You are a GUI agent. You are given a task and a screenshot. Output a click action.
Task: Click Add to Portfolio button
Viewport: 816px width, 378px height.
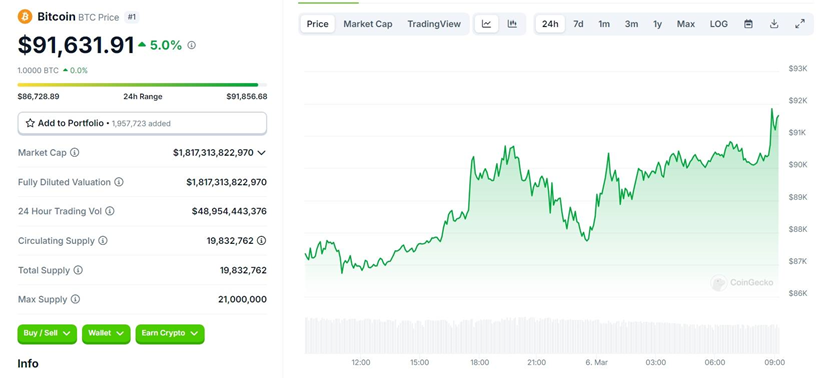142,123
